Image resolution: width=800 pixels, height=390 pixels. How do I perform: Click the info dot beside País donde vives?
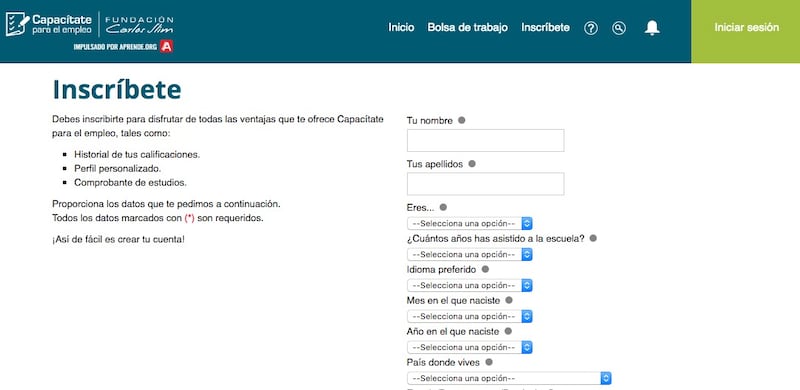click(489, 362)
